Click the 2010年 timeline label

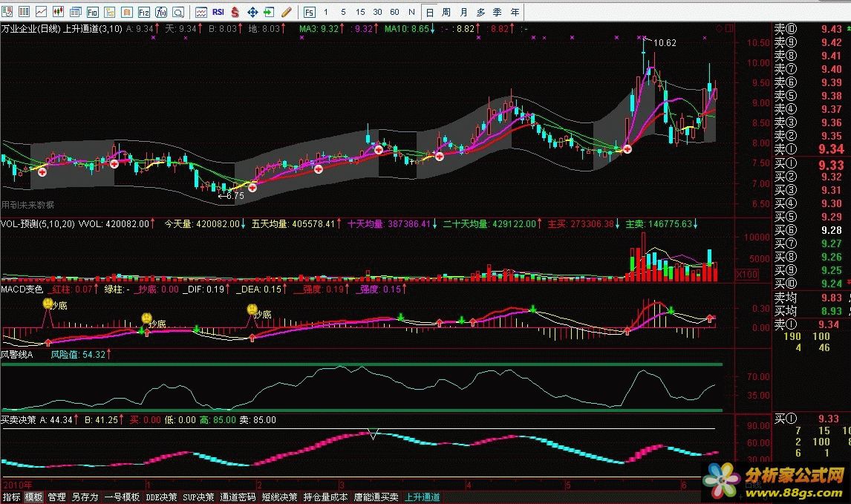pyautogui.click(x=17, y=485)
